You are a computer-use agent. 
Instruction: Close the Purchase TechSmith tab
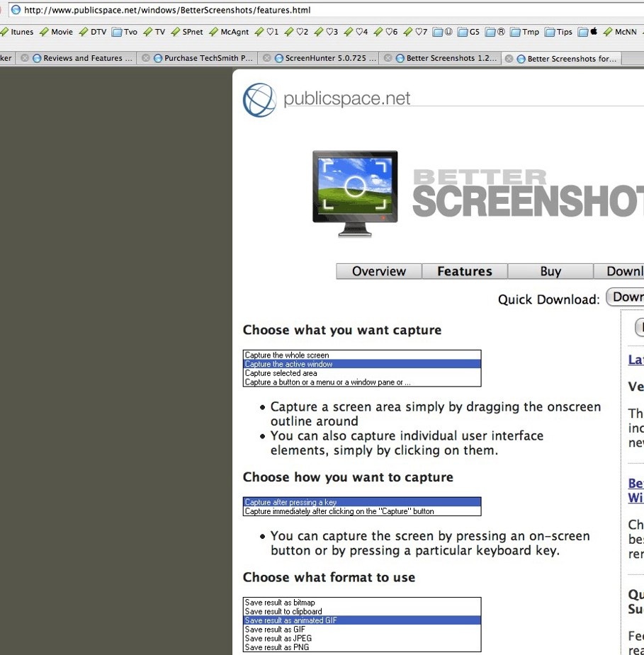click(x=146, y=59)
